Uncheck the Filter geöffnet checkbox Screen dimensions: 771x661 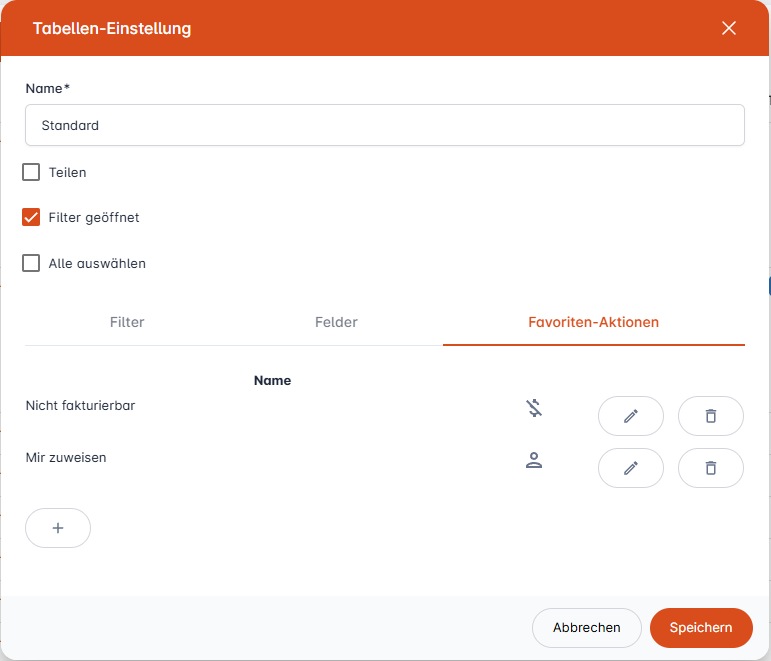tap(31, 217)
